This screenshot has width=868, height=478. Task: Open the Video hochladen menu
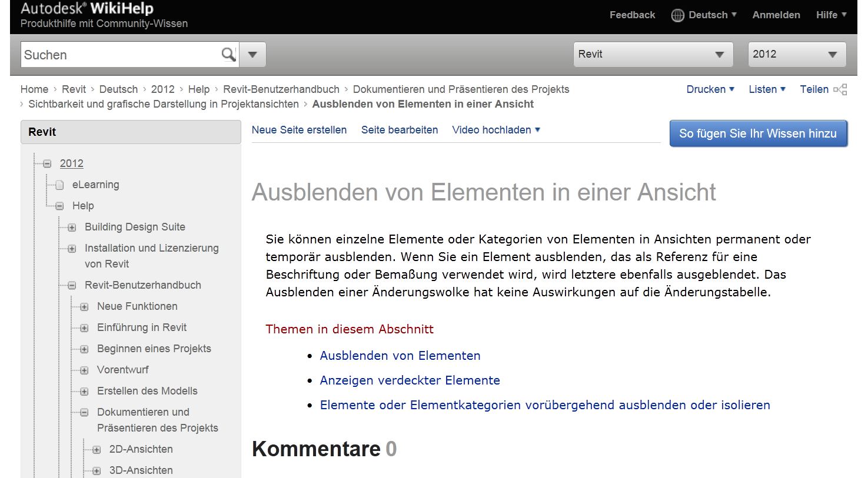[496, 130]
